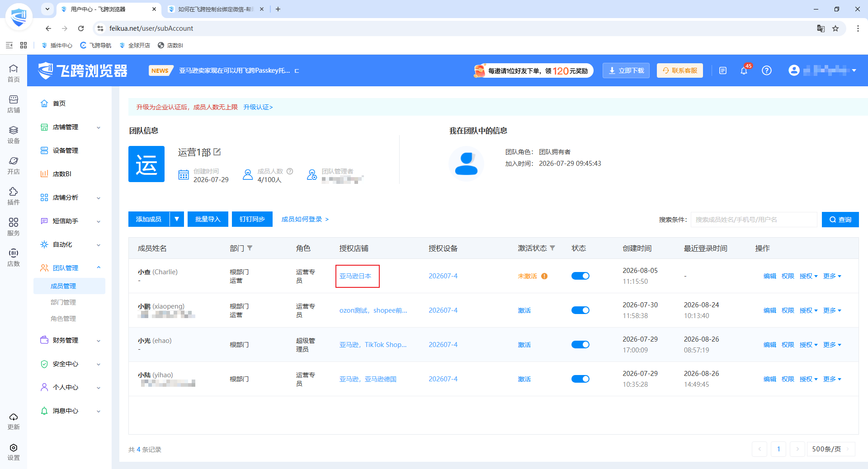Open the 添加成员 dropdown arrow
Image resolution: width=868 pixels, height=469 pixels.
pyautogui.click(x=177, y=219)
